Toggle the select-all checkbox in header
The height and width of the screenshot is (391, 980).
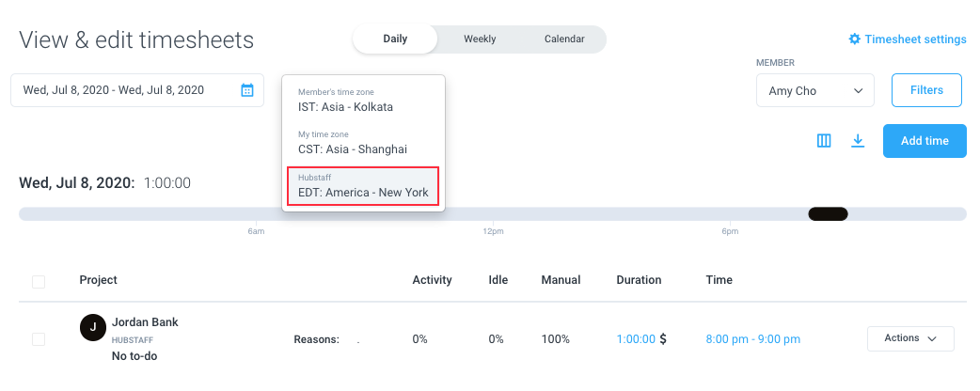coord(39,282)
